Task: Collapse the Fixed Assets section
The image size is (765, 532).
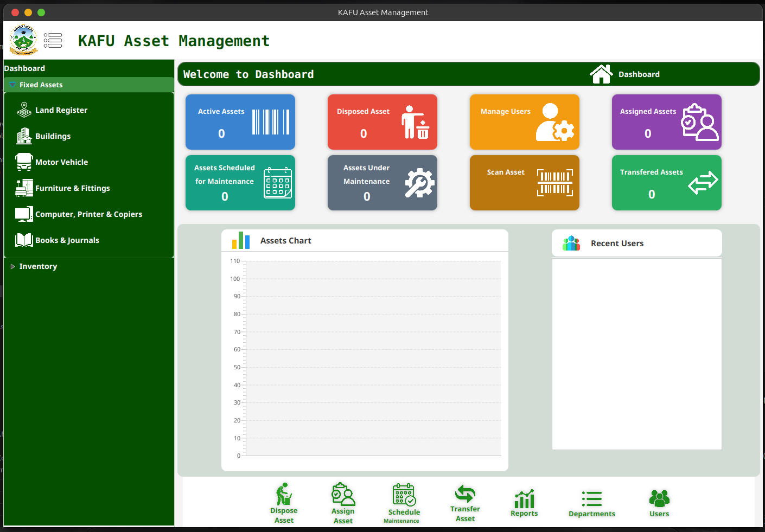Action: pos(13,85)
